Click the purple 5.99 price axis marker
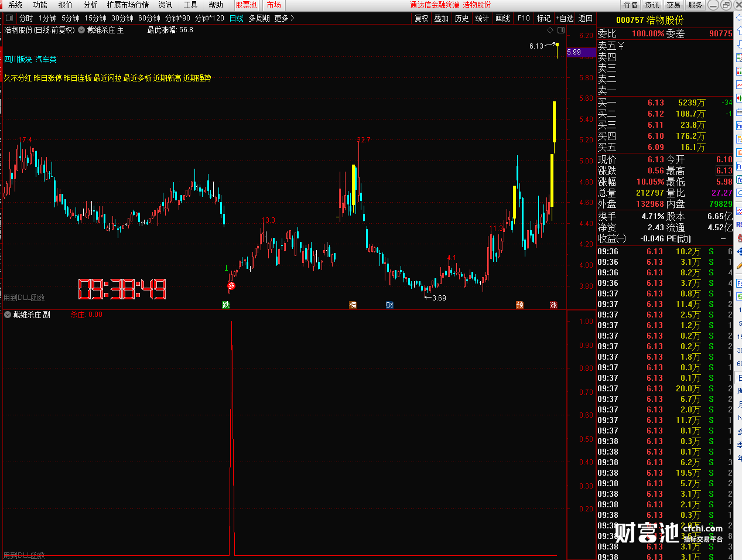742x560 pixels. pyautogui.click(x=581, y=52)
